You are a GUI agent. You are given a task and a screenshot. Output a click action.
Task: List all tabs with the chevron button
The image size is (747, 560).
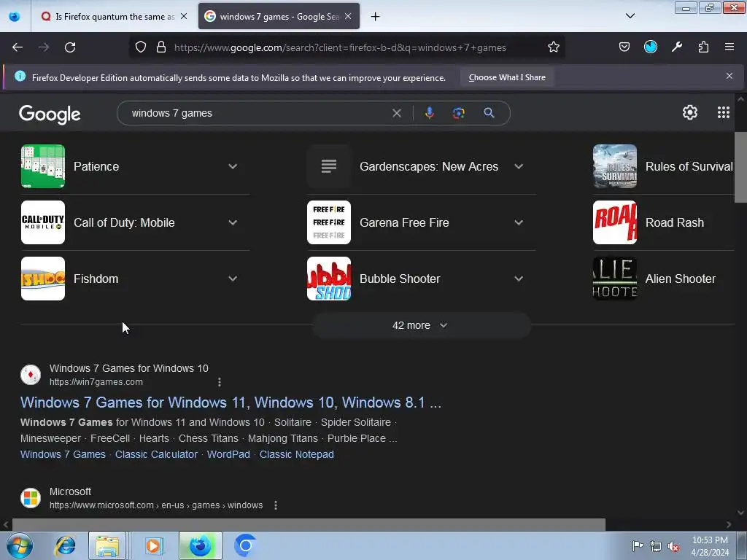pos(630,16)
